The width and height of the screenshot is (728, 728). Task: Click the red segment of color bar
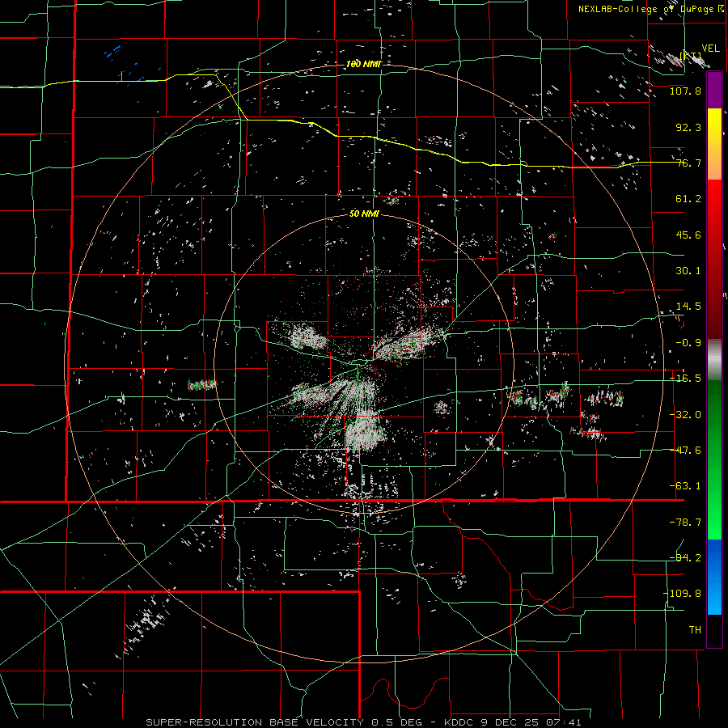tap(714, 259)
